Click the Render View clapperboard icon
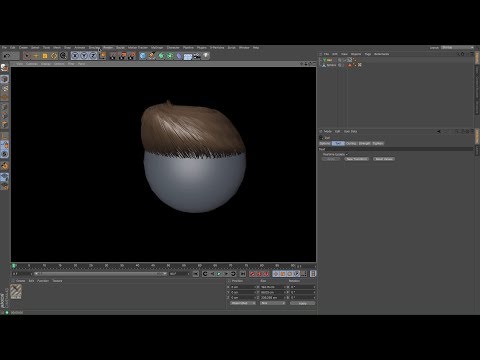This screenshot has height=360, width=480. 113,56
